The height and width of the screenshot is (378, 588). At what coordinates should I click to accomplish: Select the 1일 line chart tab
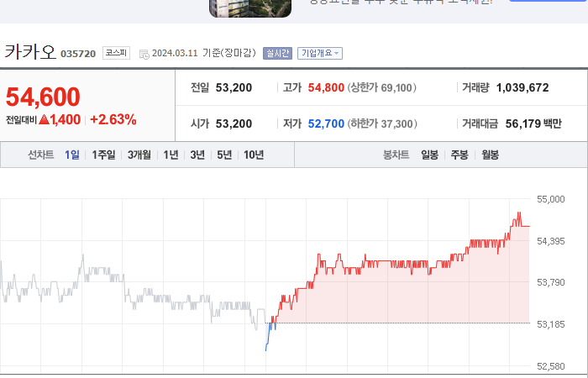tap(72, 155)
